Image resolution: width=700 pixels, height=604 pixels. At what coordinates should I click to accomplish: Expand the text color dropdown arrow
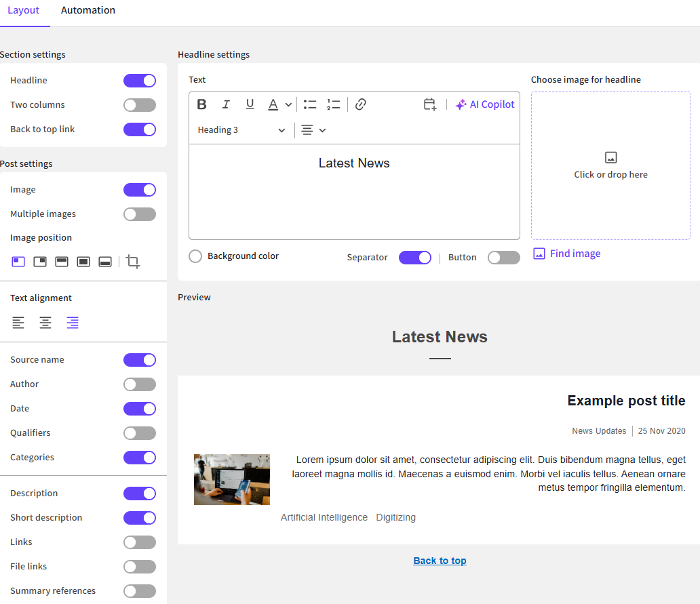[288, 104]
